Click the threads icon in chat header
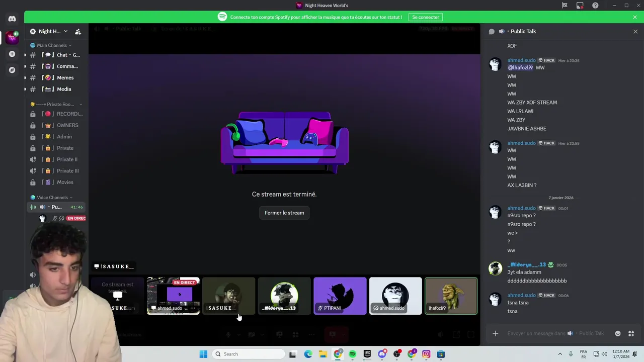Viewport: 644px width, 362px height. pos(492,31)
